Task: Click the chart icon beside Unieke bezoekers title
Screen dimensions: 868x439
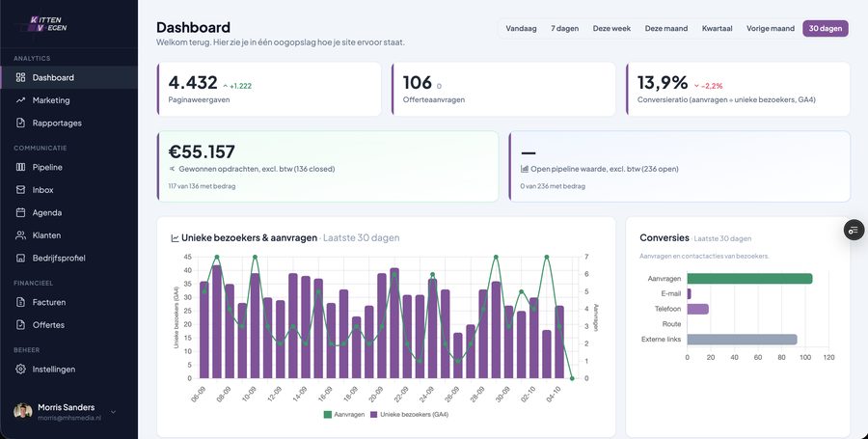Action: pyautogui.click(x=175, y=238)
